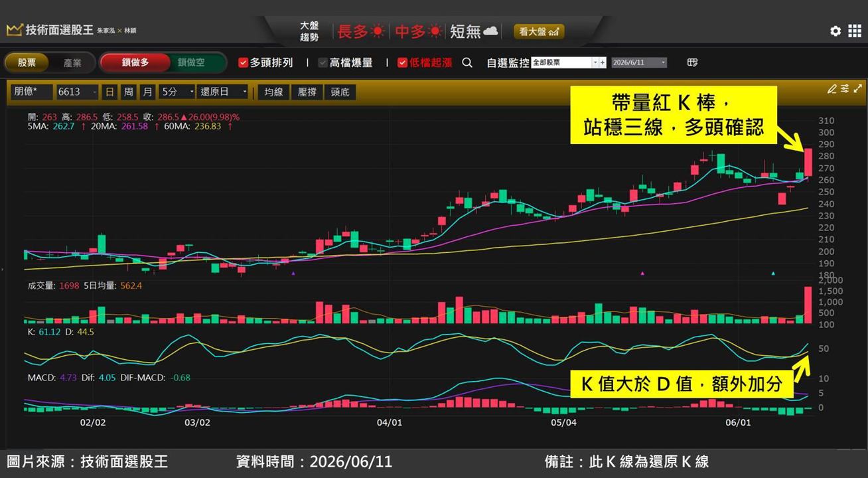
Task: Click the MACD: 4.73 value
Action: [x=52, y=377]
